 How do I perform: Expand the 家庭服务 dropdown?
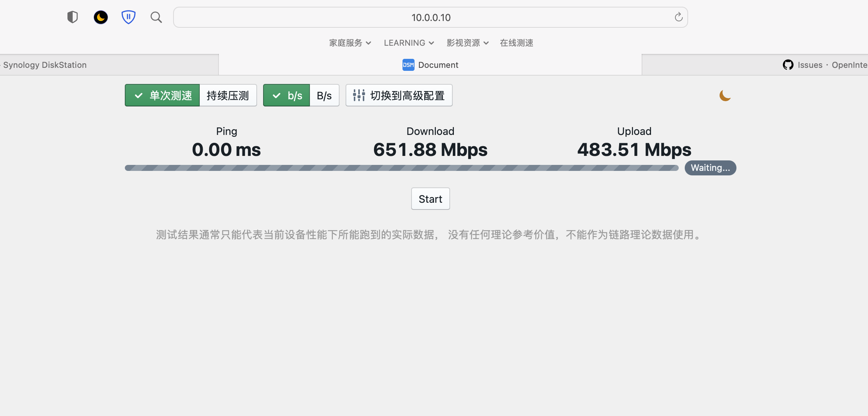(x=349, y=43)
